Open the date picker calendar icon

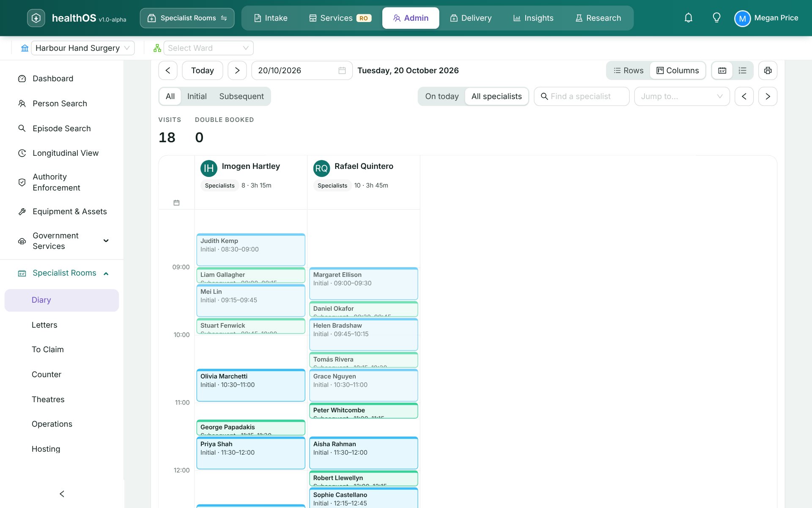click(x=342, y=71)
